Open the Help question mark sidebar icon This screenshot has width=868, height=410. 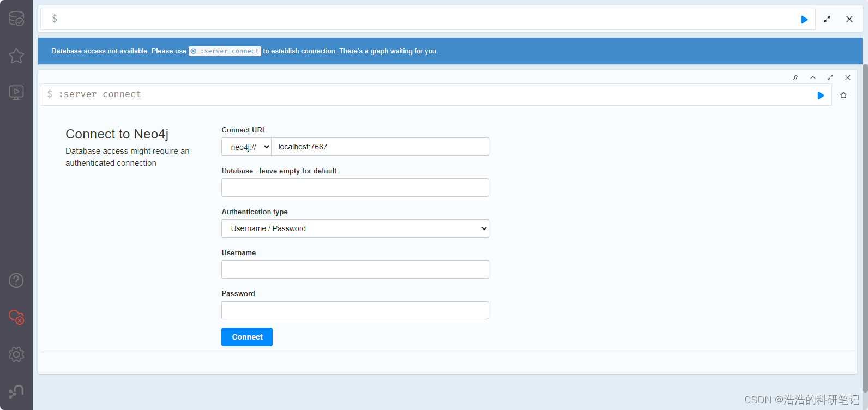click(x=16, y=280)
